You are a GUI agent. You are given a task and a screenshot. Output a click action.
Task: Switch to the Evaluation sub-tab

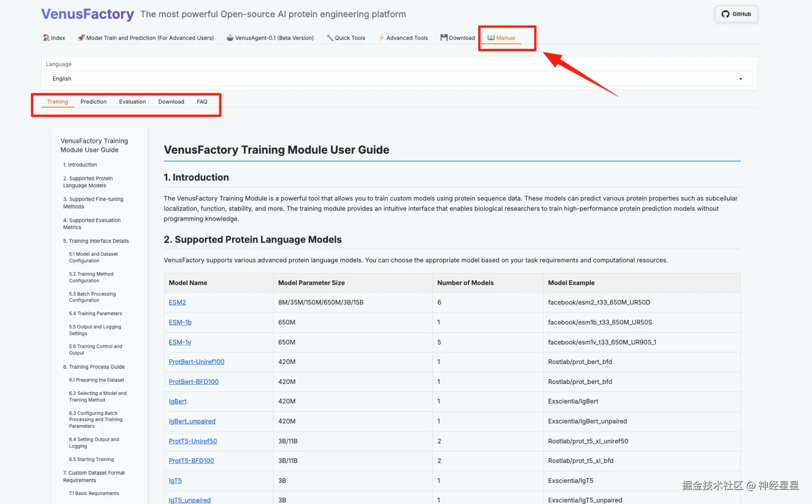tap(132, 102)
